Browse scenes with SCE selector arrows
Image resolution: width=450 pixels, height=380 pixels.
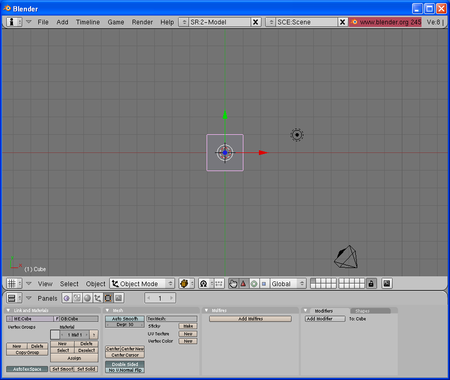271,22
